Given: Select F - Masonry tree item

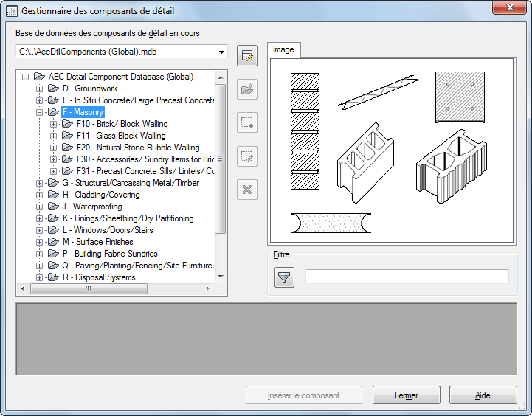Looking at the screenshot, I should point(83,112).
